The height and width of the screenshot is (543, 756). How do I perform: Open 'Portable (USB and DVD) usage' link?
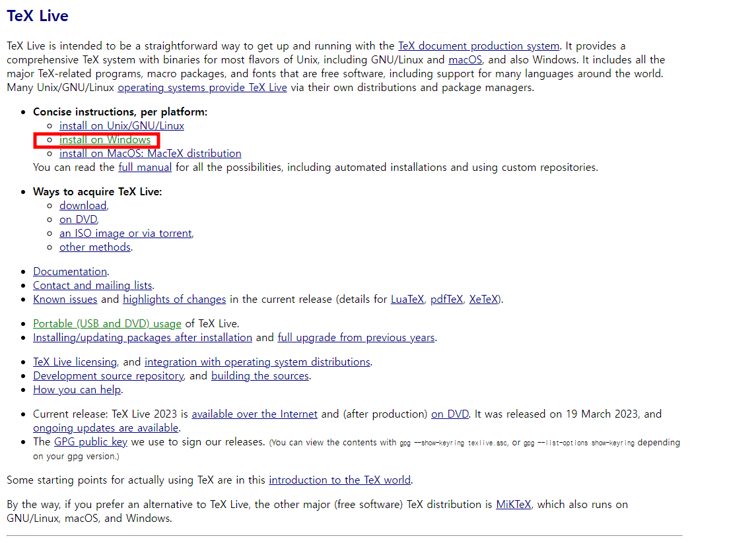pyautogui.click(x=107, y=324)
